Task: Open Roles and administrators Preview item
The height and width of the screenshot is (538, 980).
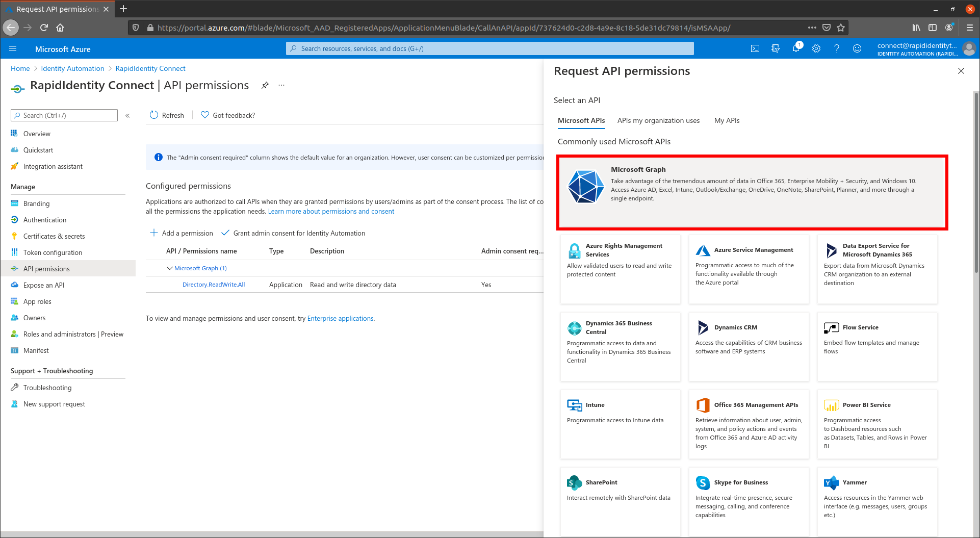Action: [68, 334]
